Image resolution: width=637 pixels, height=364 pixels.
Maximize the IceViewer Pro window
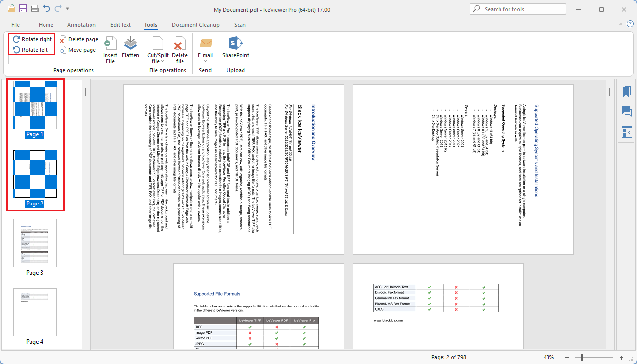coord(602,9)
